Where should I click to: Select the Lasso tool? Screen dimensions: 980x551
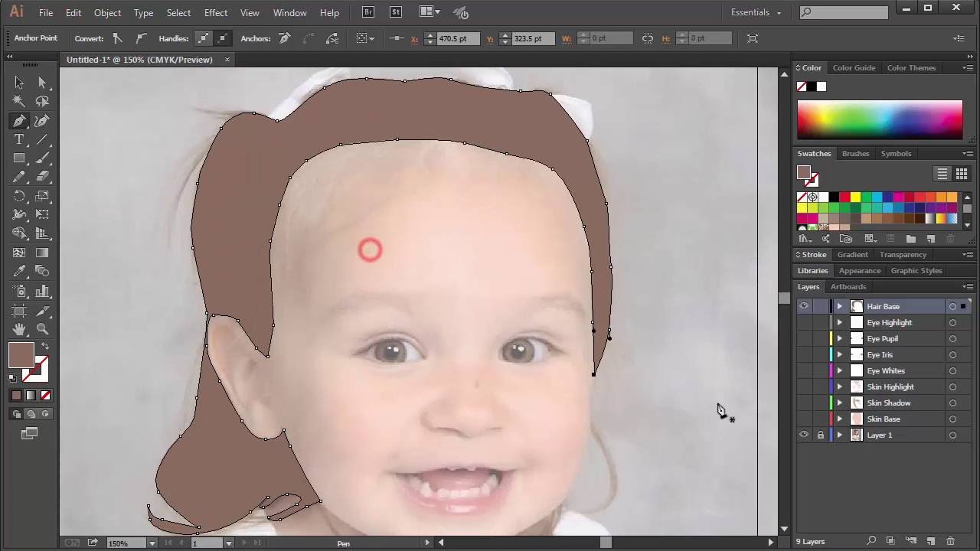point(42,101)
